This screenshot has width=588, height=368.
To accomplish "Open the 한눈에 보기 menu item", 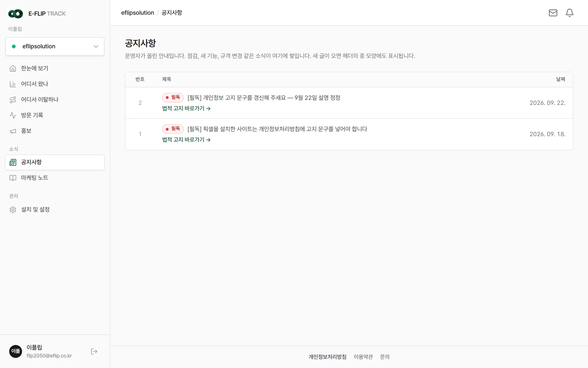I will [55, 68].
